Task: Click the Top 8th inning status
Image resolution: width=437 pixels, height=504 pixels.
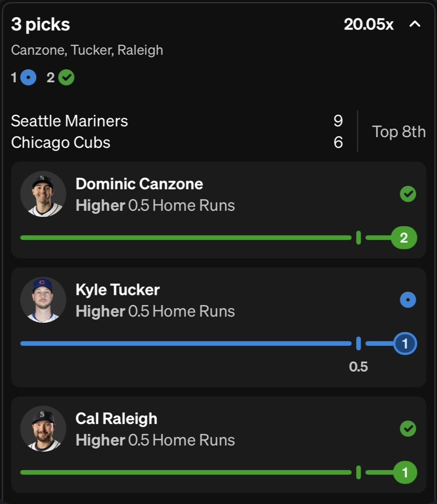Action: (x=399, y=132)
